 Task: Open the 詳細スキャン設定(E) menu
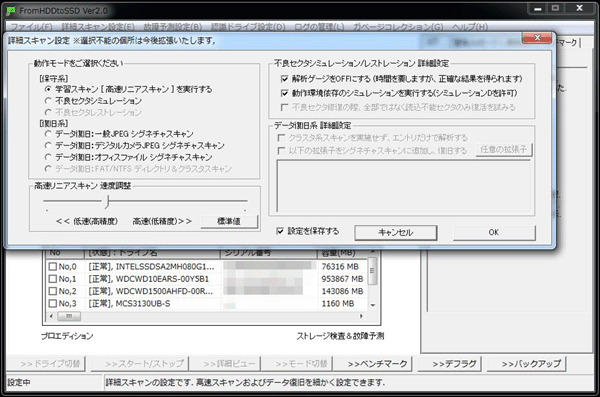(x=98, y=27)
